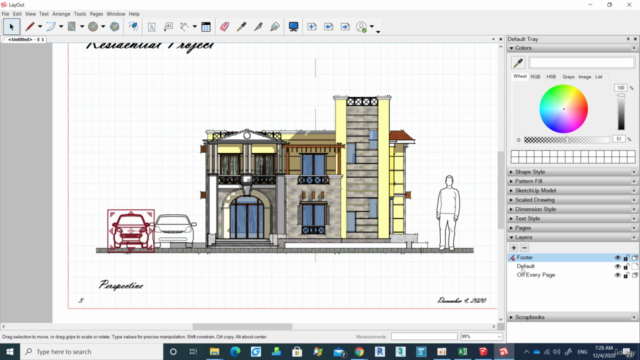The height and width of the screenshot is (360, 640).
Task: Toggle lock on On Every Page layer
Action: [626, 275]
